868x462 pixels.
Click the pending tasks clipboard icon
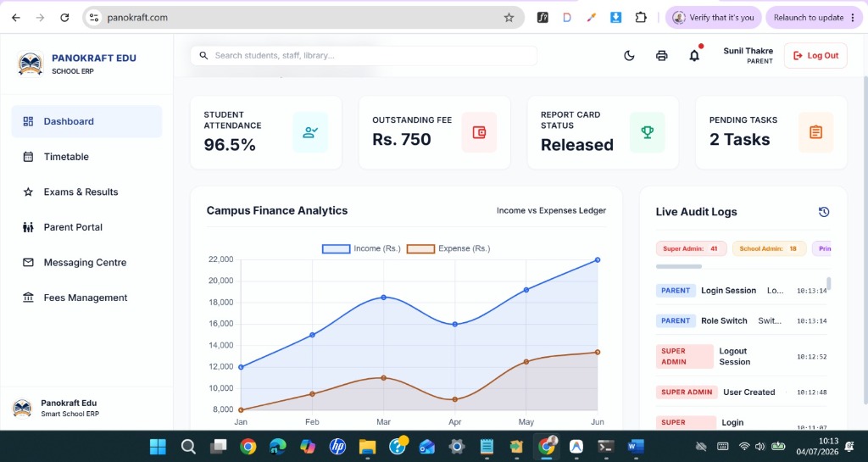click(815, 132)
